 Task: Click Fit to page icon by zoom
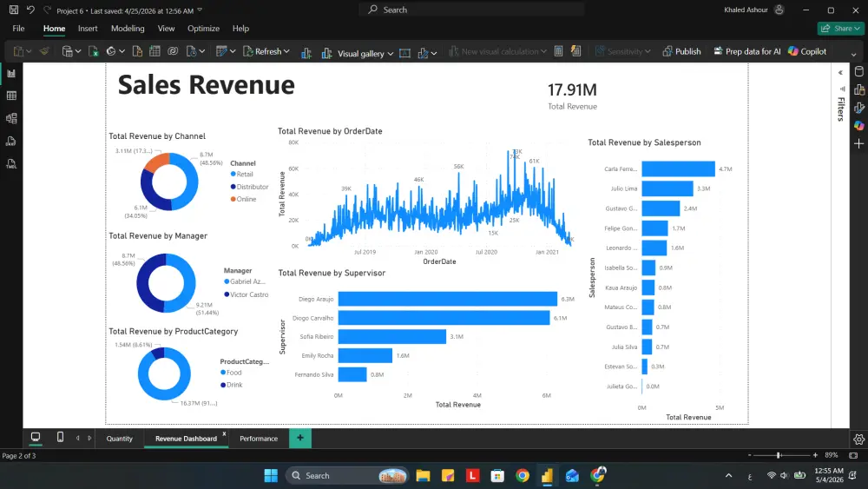(853, 455)
